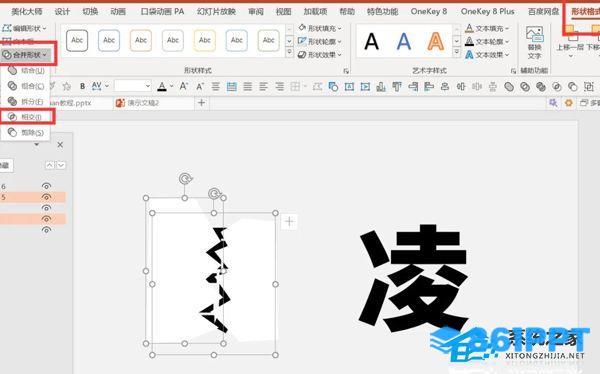
Task: Open the 审阅 tab
Action: pos(256,12)
